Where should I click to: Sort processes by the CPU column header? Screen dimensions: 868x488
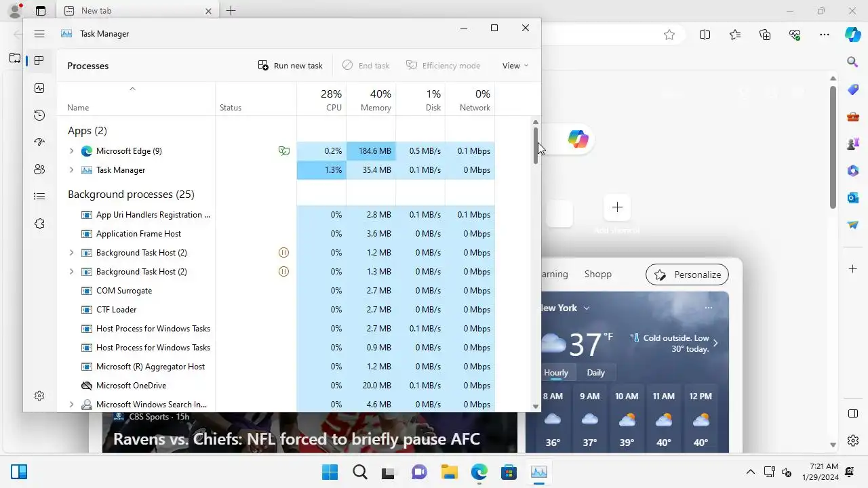(321, 100)
